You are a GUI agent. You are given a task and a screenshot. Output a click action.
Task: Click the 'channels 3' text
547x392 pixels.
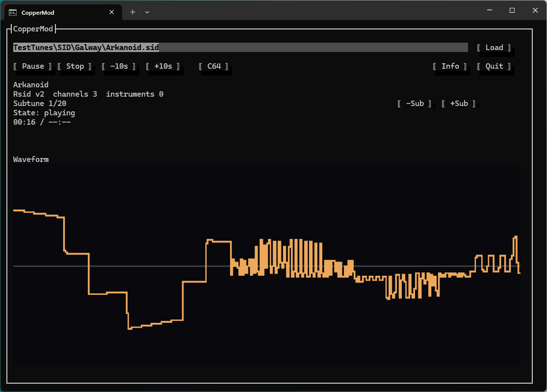75,94
